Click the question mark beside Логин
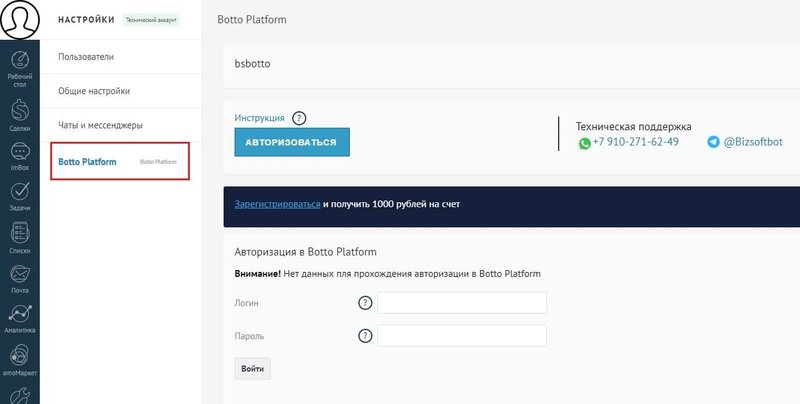The height and width of the screenshot is (404, 800). [x=365, y=303]
